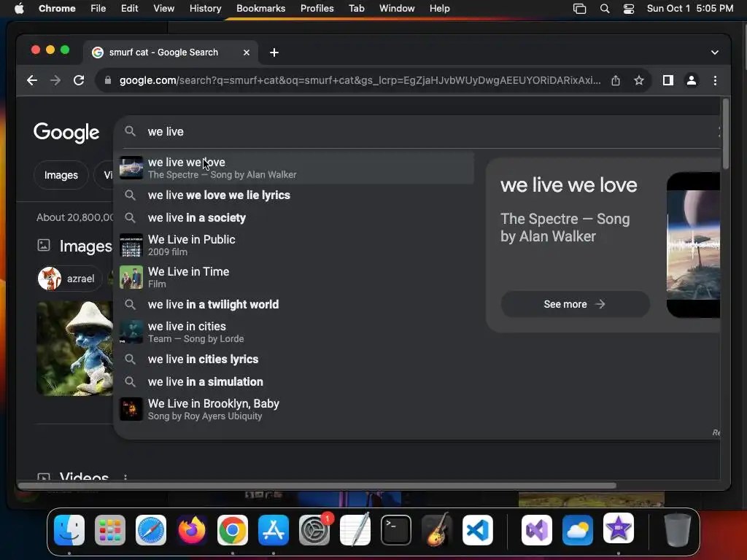View site info via the lock icon
This screenshot has width=747, height=560.
coord(108,80)
